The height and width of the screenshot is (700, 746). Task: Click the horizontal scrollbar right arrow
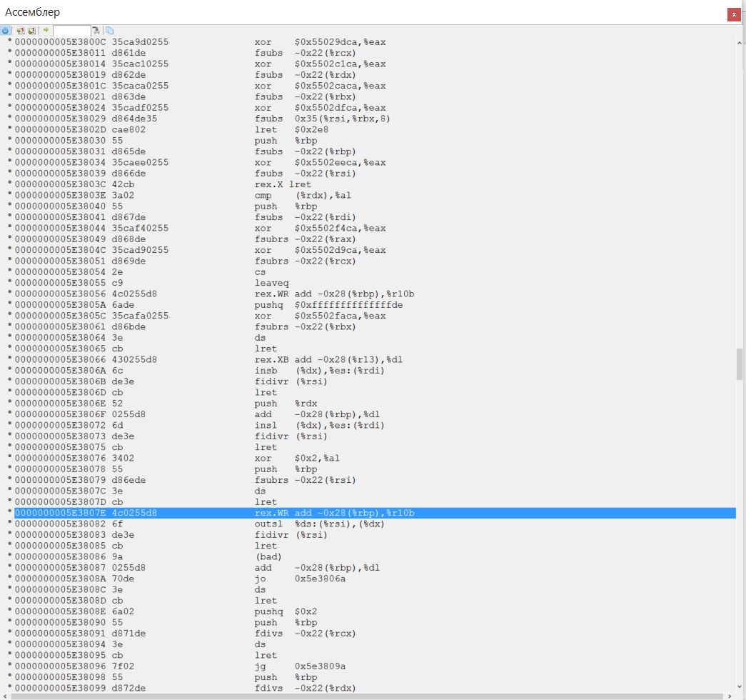coord(731,696)
